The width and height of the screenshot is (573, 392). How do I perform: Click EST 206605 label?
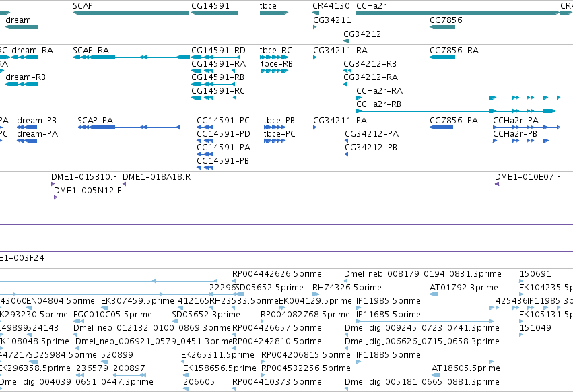tap(199, 382)
